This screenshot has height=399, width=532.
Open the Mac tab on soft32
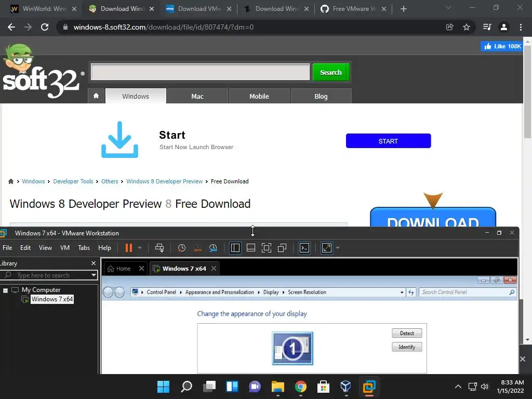point(197,96)
